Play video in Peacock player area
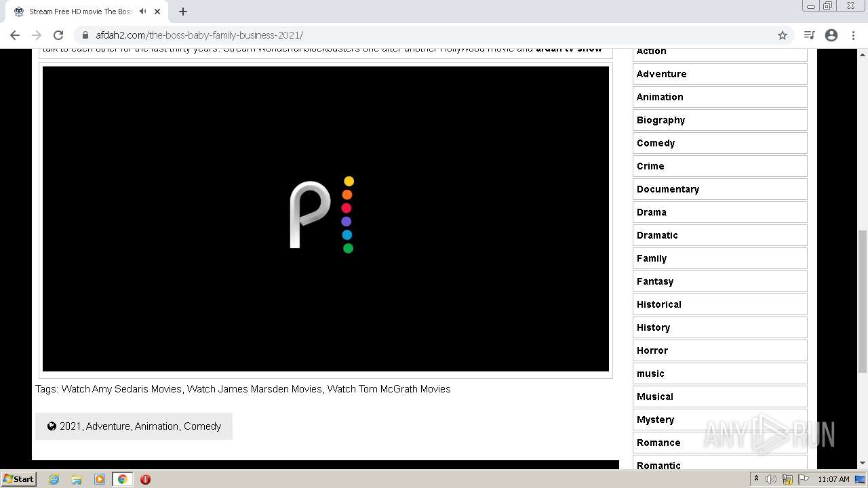The height and width of the screenshot is (488, 868). (x=325, y=218)
